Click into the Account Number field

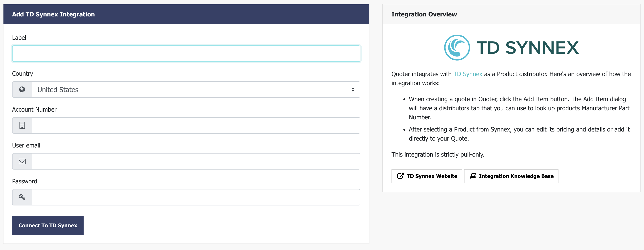pos(196,125)
